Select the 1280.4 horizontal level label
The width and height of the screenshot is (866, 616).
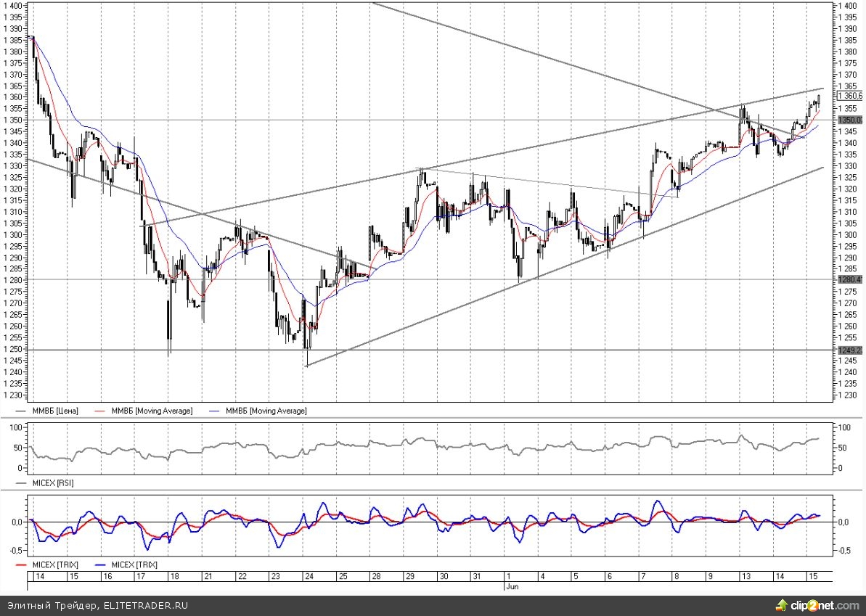pos(849,279)
